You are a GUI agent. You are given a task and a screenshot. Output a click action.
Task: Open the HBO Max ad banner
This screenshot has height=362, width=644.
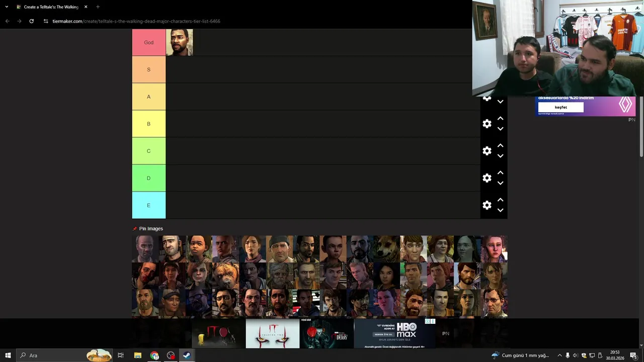click(394, 333)
